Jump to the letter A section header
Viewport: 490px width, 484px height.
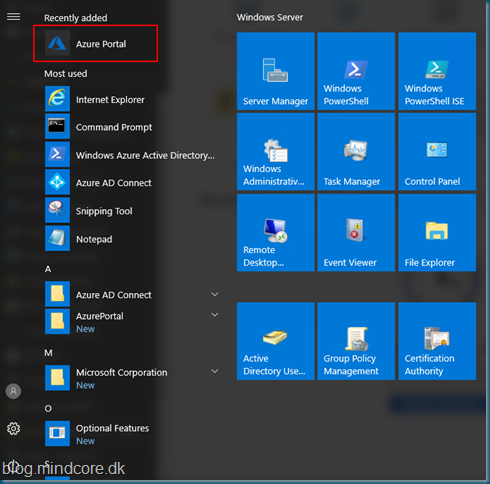pyautogui.click(x=48, y=269)
